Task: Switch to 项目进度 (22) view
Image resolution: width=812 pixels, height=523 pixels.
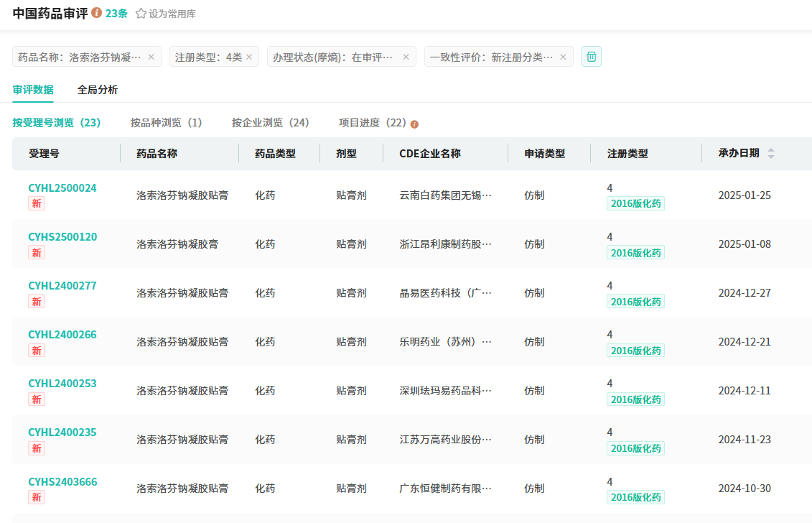Action: click(373, 123)
